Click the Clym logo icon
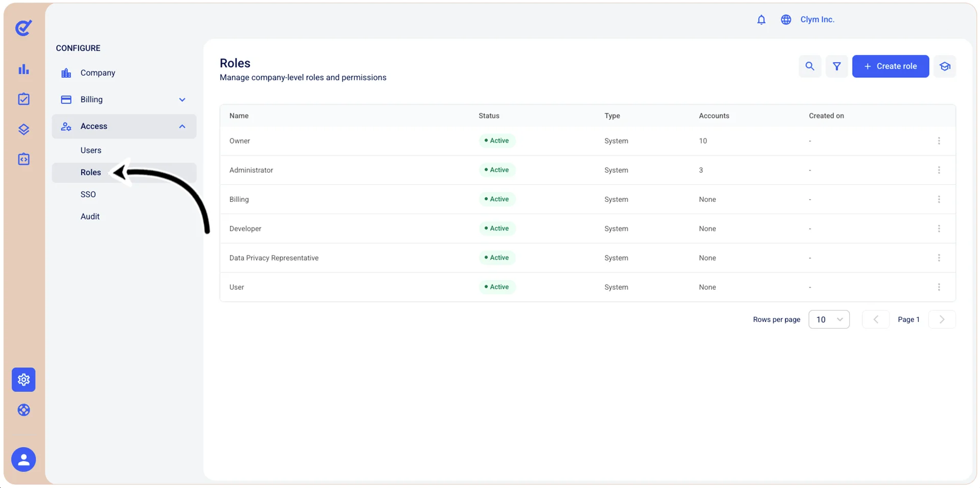The width and height of the screenshot is (980, 488). click(24, 28)
